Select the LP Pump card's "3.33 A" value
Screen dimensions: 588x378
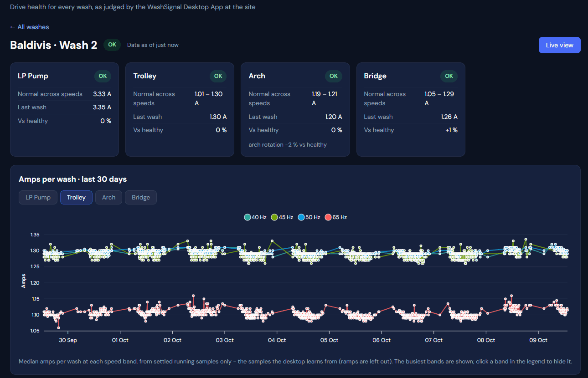pyautogui.click(x=102, y=94)
